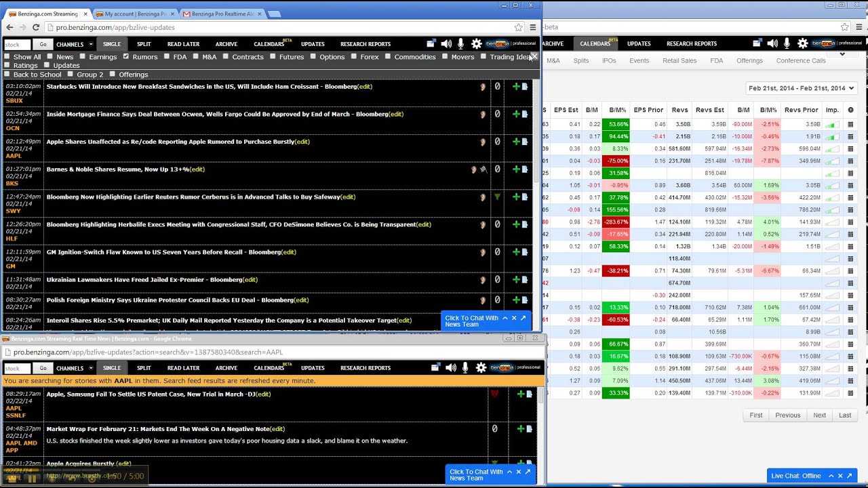The height and width of the screenshot is (488, 868).
Task: Click the green plus on Starbucks story
Action: click(516, 87)
